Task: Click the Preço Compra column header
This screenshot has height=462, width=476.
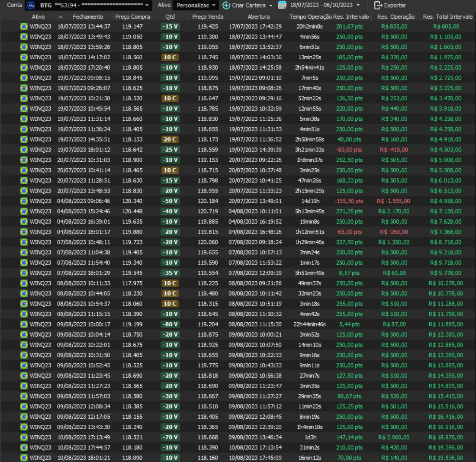Action: tap(133, 16)
